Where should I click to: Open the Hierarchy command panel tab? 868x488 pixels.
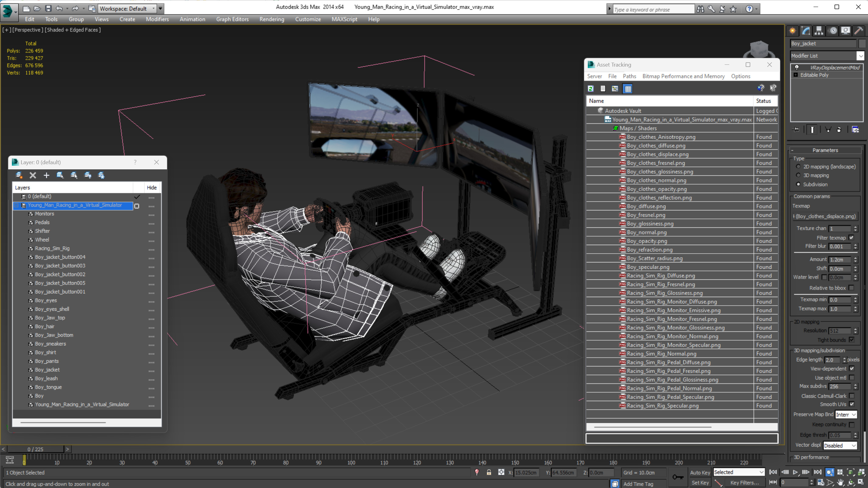[819, 31]
